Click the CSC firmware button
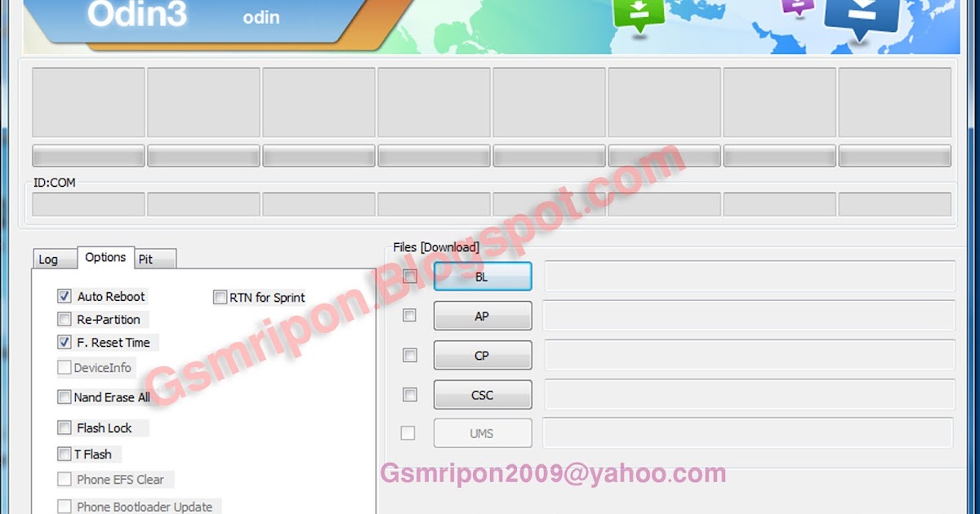This screenshot has width=980, height=514. click(482, 394)
